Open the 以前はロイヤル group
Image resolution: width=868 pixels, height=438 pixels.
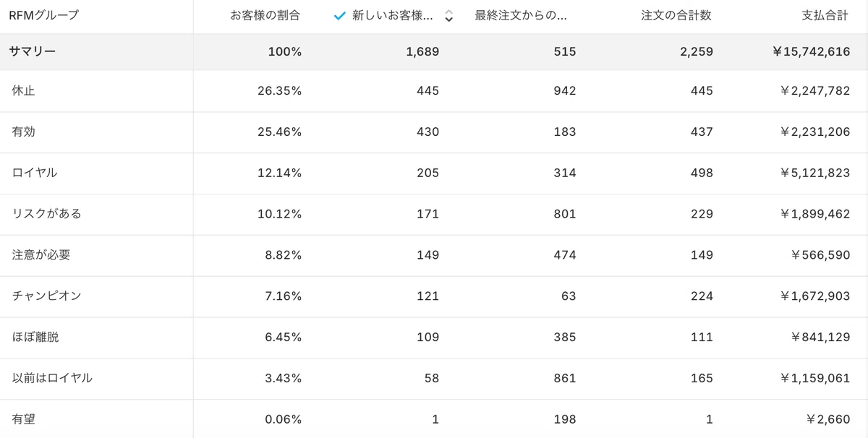click(x=52, y=378)
